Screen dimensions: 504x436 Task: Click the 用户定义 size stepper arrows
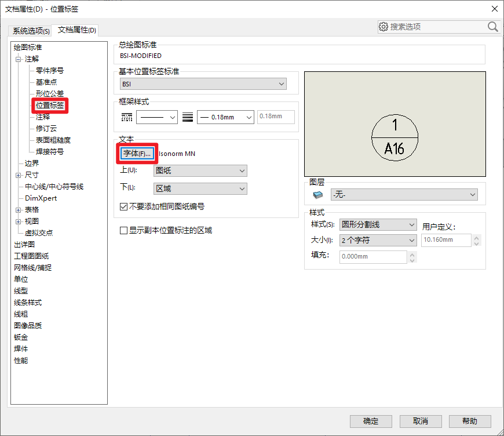[x=476, y=241]
